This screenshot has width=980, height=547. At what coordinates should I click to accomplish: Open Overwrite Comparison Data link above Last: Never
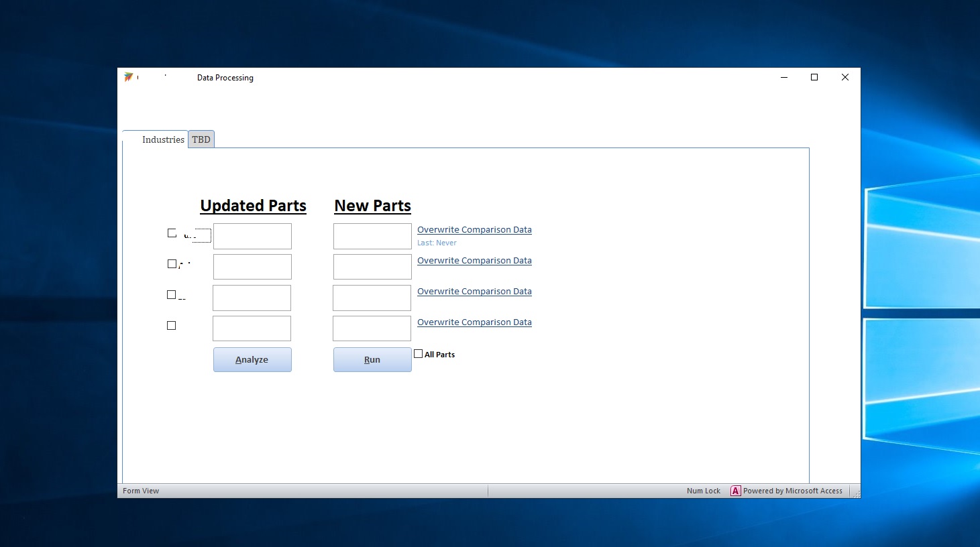tap(474, 229)
